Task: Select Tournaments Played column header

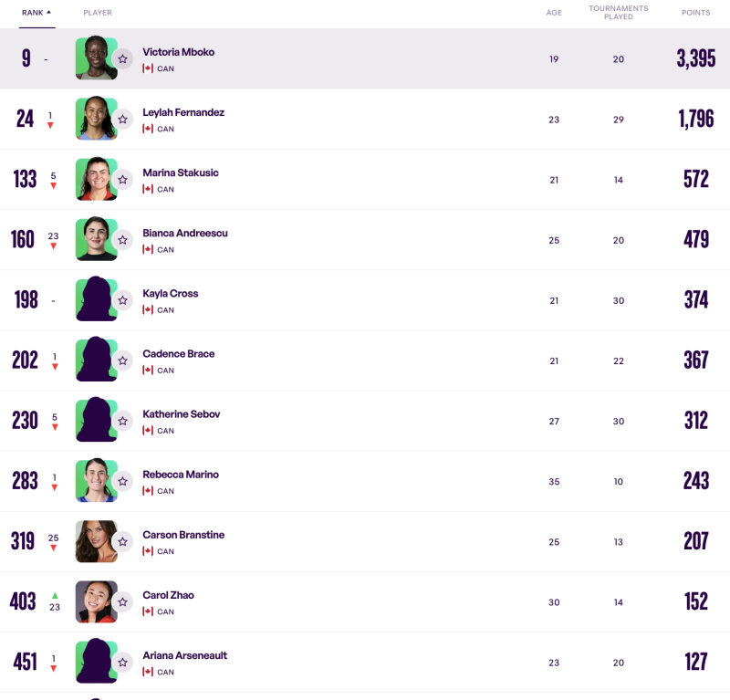Action: coord(619,13)
